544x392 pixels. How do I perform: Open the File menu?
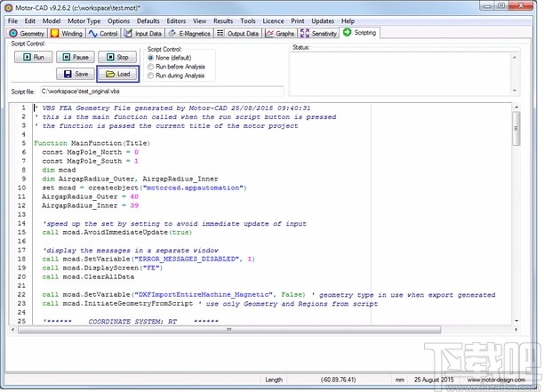(x=12, y=21)
